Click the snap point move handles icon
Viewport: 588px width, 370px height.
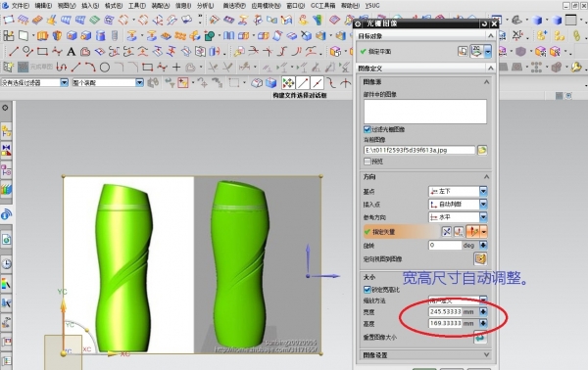click(288, 82)
